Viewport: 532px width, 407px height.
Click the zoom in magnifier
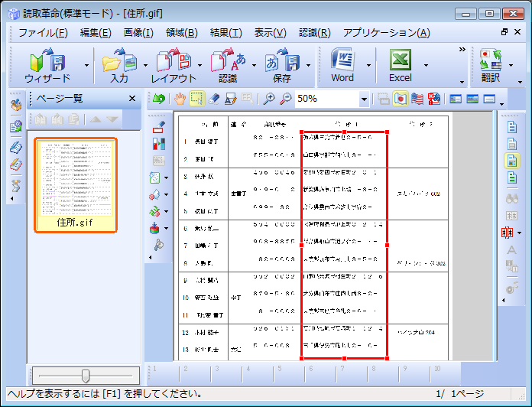[269, 99]
